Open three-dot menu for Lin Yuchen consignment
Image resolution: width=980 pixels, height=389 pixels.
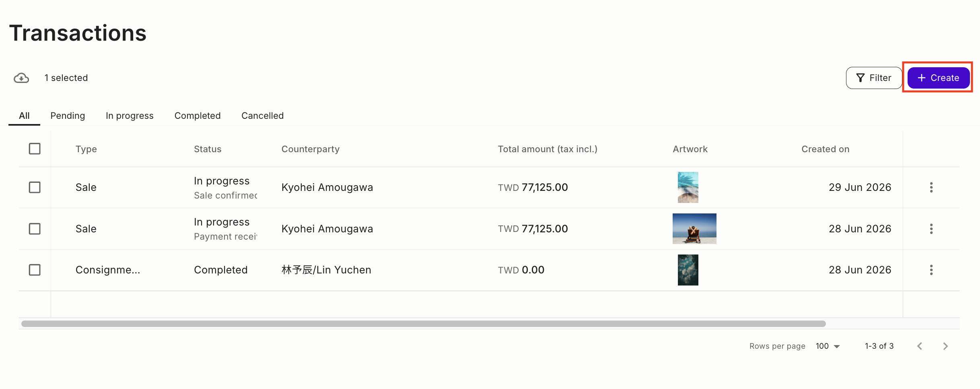click(x=931, y=270)
